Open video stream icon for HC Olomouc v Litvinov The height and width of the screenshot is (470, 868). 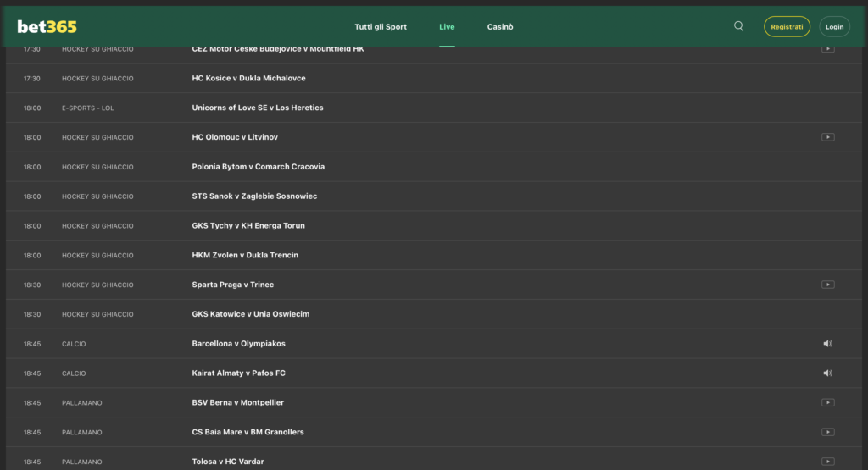pyautogui.click(x=827, y=137)
